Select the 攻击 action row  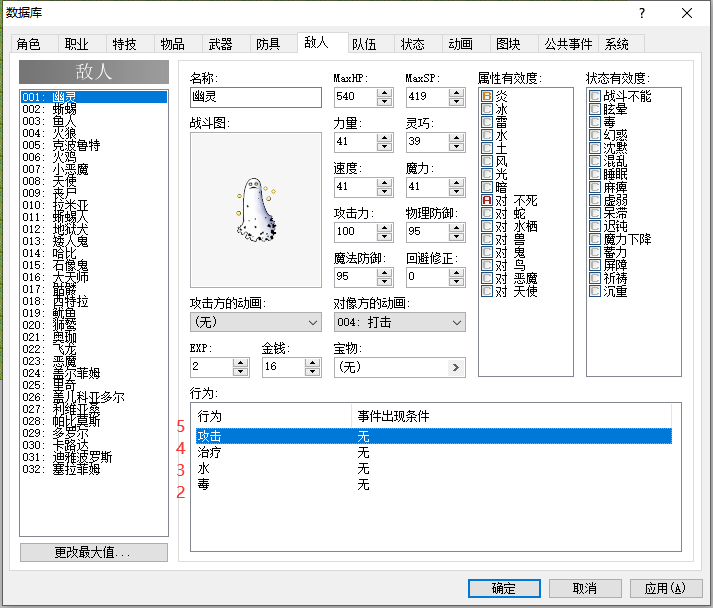pyautogui.click(x=434, y=436)
